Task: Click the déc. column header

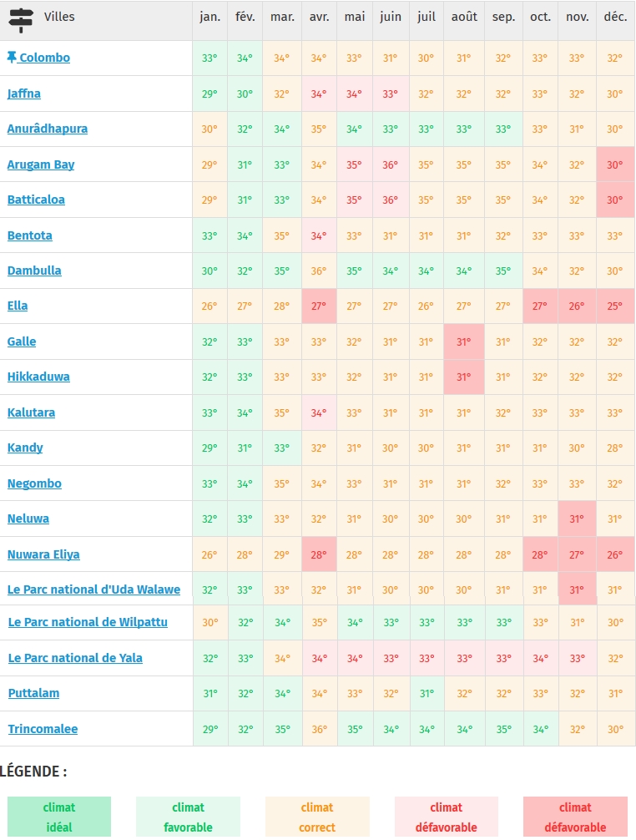Action: pos(615,17)
